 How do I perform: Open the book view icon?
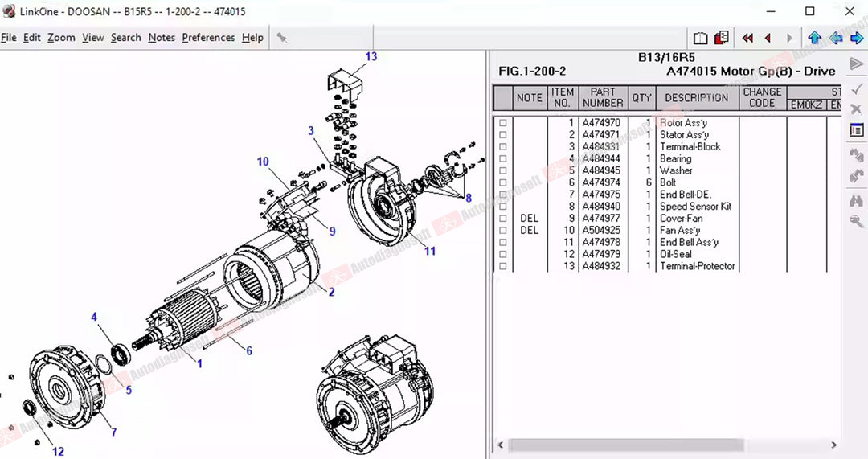700,39
